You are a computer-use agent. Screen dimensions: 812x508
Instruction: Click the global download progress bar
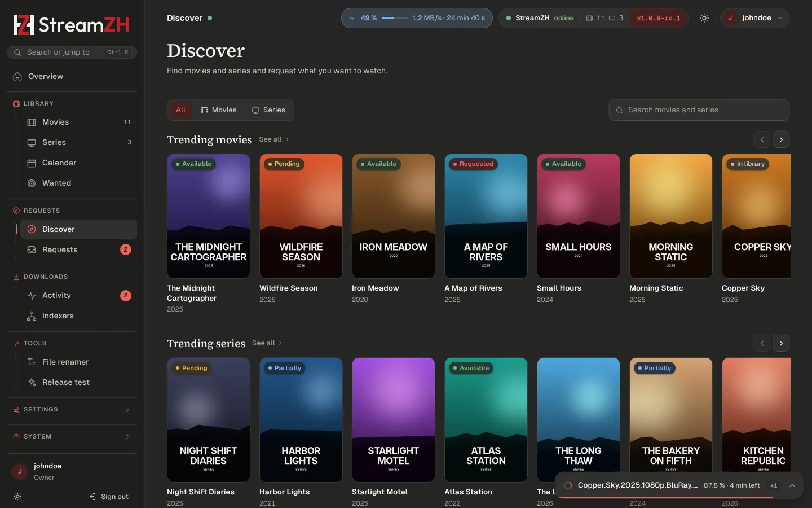coord(395,18)
